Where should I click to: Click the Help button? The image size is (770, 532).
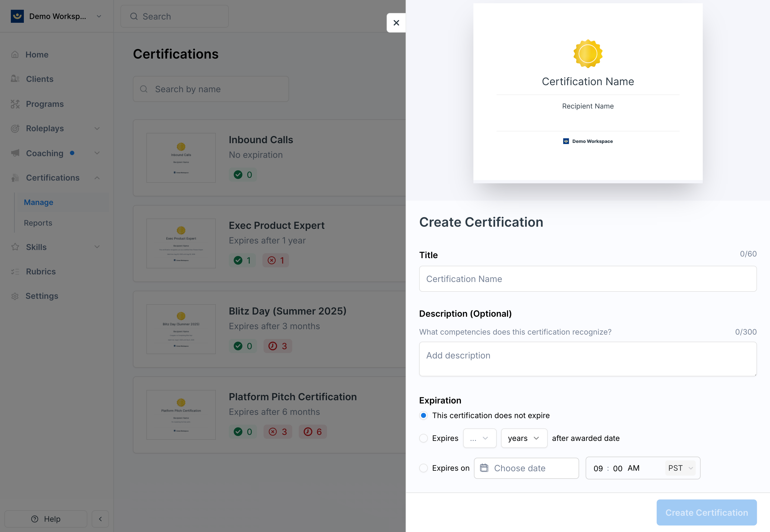point(46,519)
